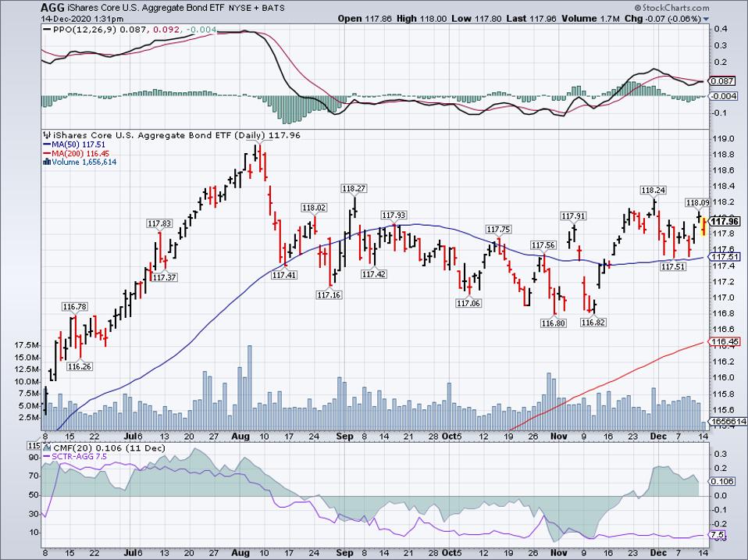Click the 116.0 price axis label

pyautogui.click(x=723, y=378)
